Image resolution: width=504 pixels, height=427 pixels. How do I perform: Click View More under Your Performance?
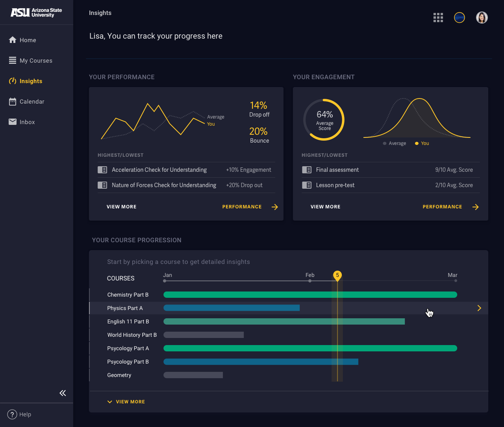pyautogui.click(x=121, y=207)
